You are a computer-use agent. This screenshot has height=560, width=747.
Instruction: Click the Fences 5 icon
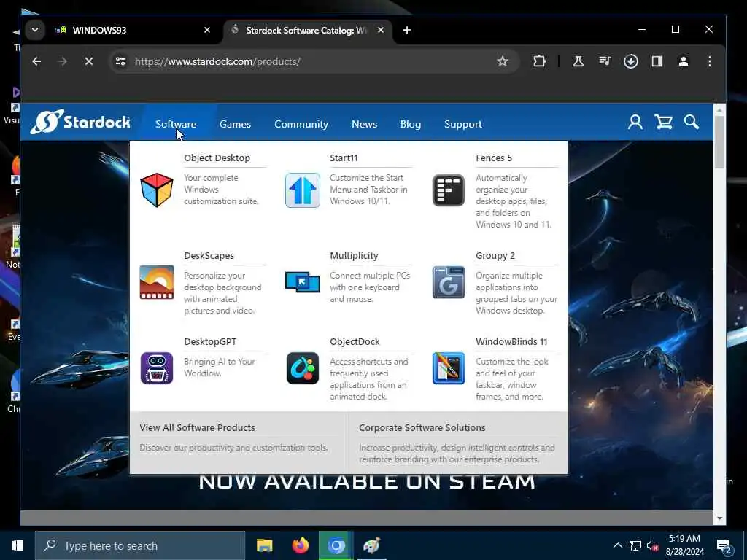click(x=449, y=190)
